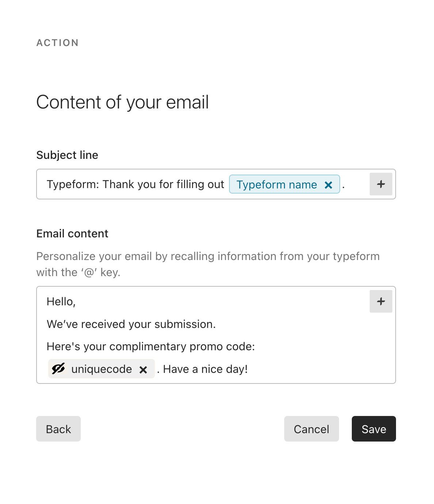Save the email content settings
The height and width of the screenshot is (504, 434).
(x=374, y=429)
